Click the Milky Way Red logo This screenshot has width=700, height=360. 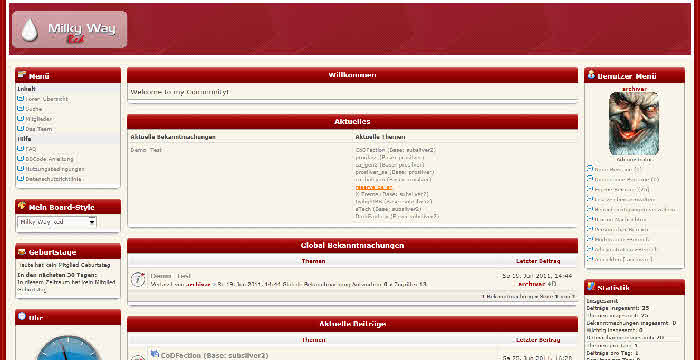[70, 29]
